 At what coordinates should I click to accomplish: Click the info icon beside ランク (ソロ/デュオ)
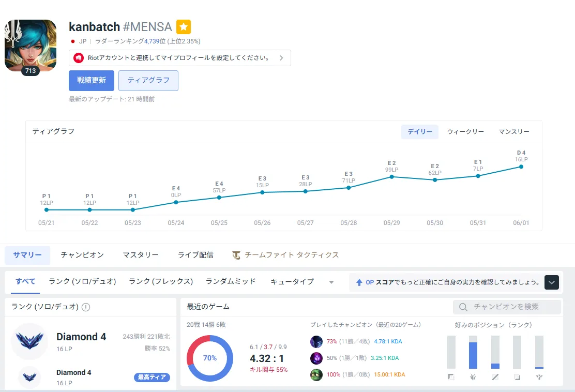pos(86,307)
